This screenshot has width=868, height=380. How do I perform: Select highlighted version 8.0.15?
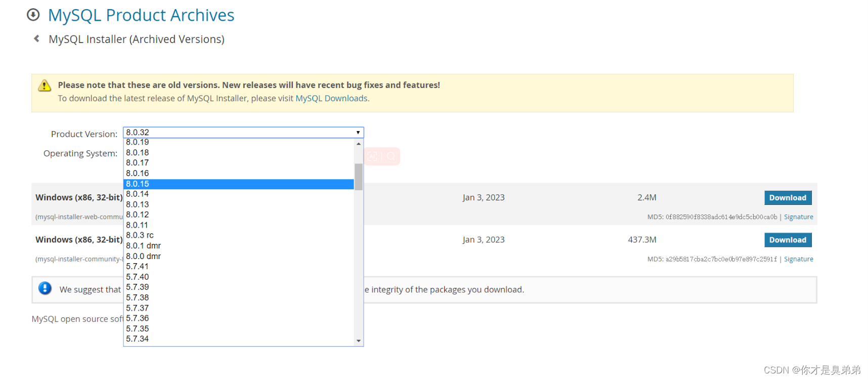[239, 184]
